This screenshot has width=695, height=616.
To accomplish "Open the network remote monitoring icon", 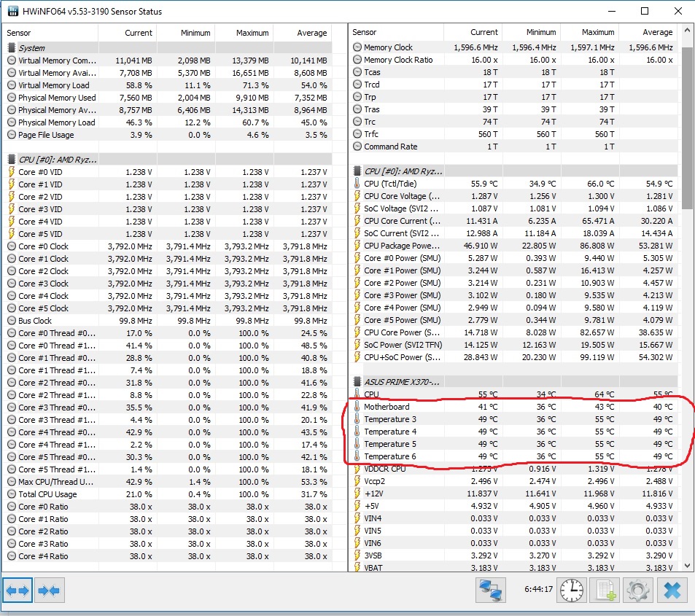I will pos(491,590).
